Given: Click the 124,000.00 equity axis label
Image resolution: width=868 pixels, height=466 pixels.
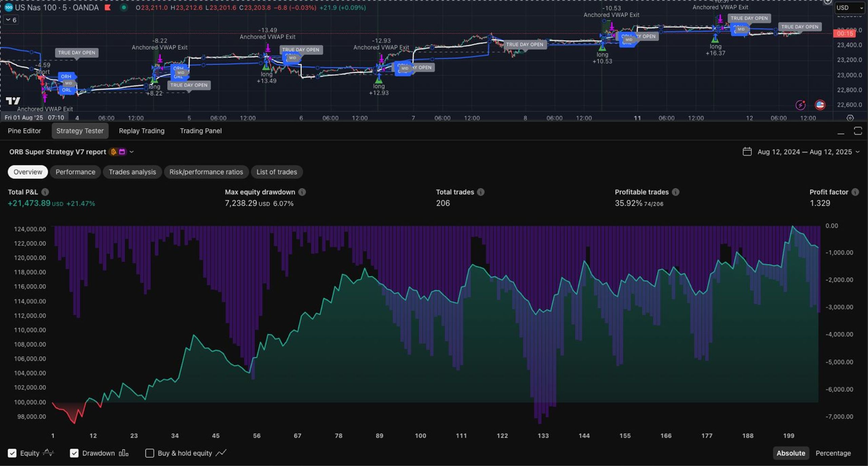Looking at the screenshot, I should (x=30, y=229).
